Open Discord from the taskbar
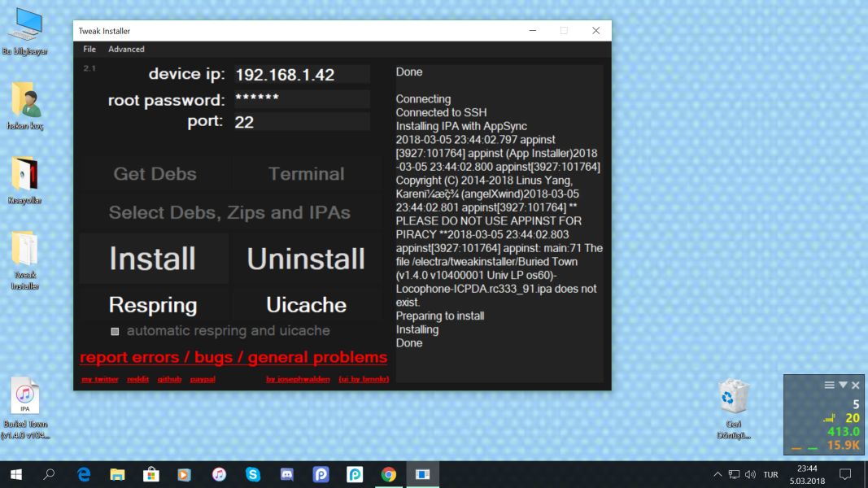 pyautogui.click(x=286, y=474)
